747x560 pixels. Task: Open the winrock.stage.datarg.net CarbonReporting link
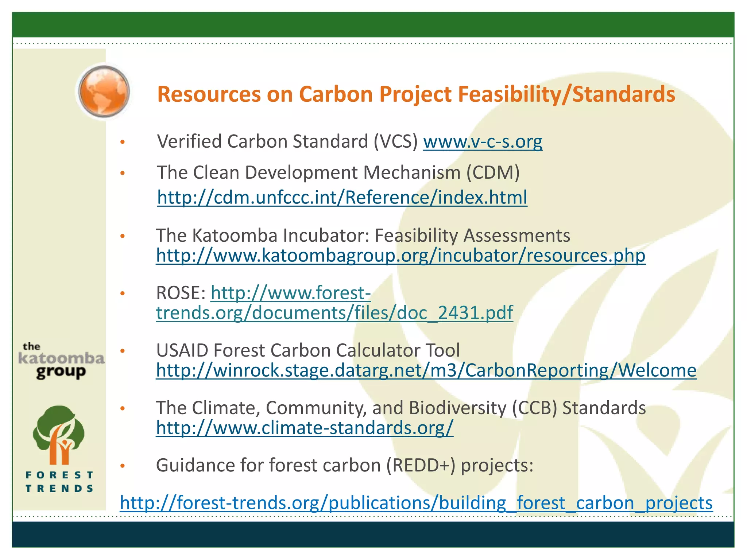tap(426, 370)
